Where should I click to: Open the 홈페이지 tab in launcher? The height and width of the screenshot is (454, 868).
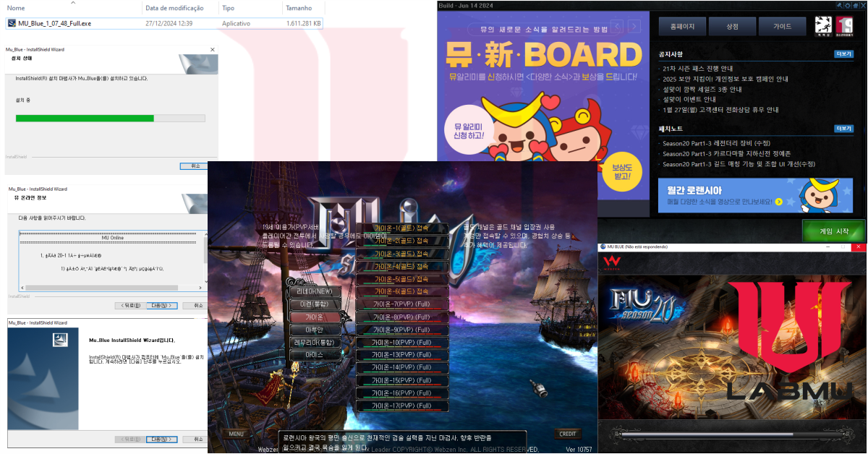[682, 27]
